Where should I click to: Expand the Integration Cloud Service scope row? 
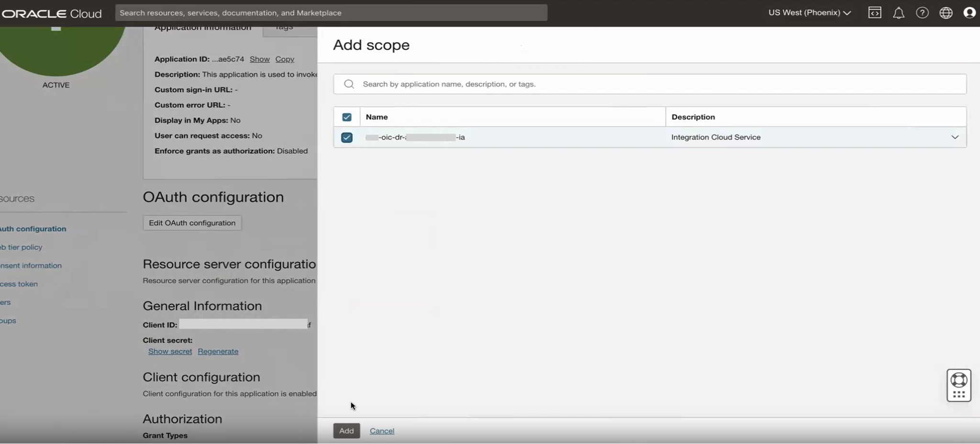956,137
